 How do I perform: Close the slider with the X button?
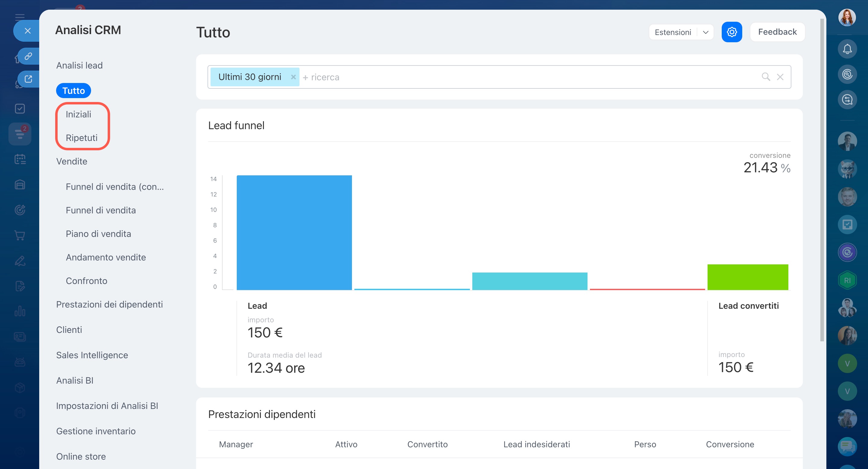click(x=28, y=31)
